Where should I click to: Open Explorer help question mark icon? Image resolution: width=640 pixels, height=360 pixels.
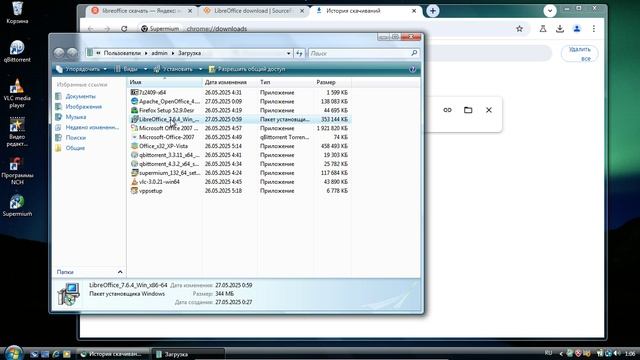pos(412,69)
